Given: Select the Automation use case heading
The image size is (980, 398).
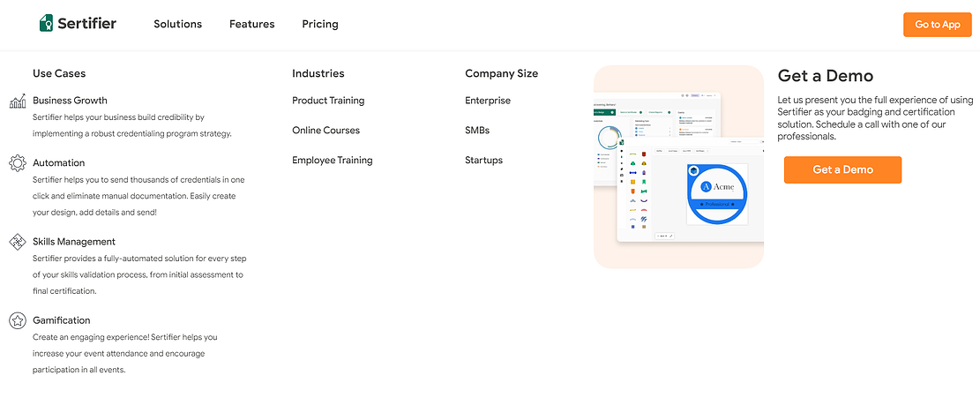Looking at the screenshot, I should [x=59, y=163].
